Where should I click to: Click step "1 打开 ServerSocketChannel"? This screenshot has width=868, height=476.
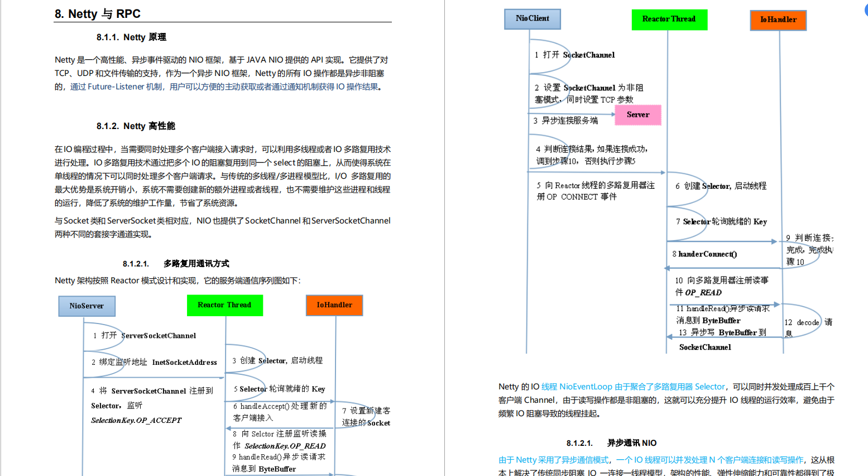[x=145, y=336]
